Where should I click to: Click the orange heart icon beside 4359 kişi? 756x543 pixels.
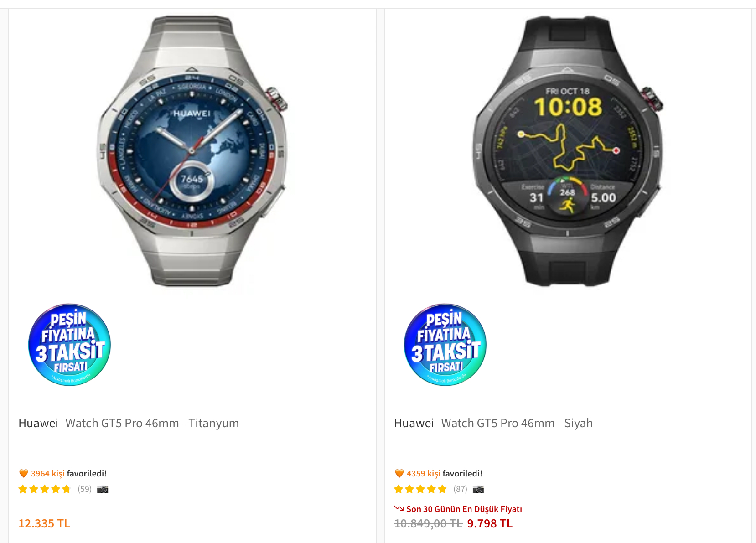(x=399, y=473)
